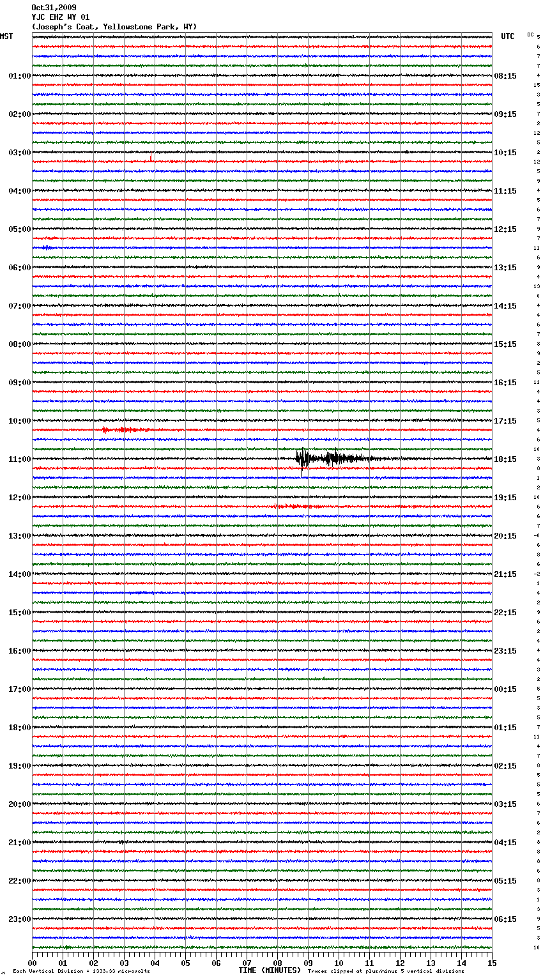This screenshot has height=980, width=543.
Task: Click the 12:15 UTC time label
Action: (505, 229)
